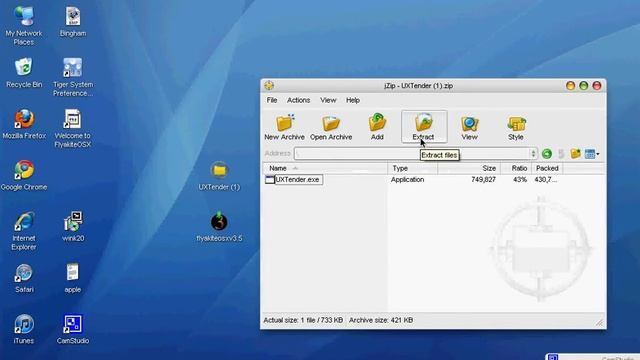Select the CamStudio desktop icon
Screen dimensions: 640x360
(x=73, y=329)
